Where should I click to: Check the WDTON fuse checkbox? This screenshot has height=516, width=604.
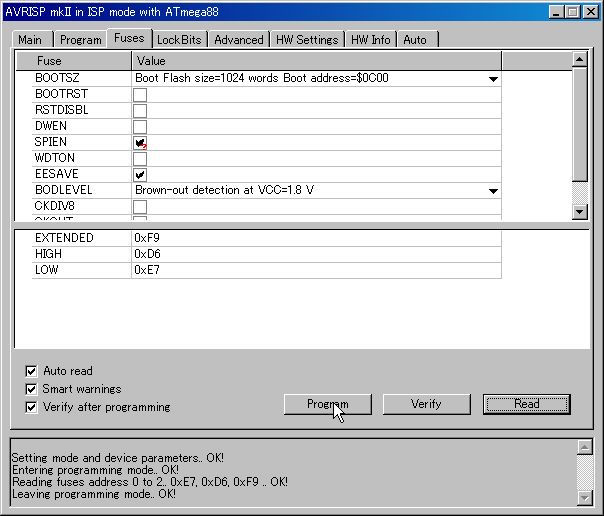click(140, 159)
